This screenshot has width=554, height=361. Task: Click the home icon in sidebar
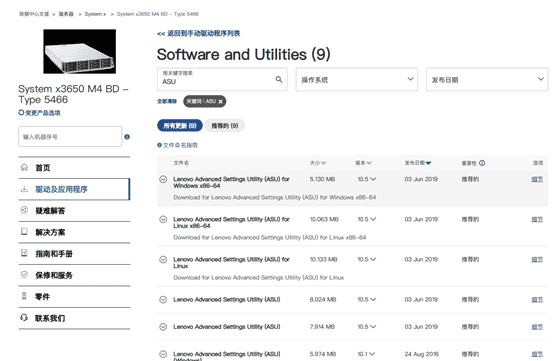coord(24,167)
